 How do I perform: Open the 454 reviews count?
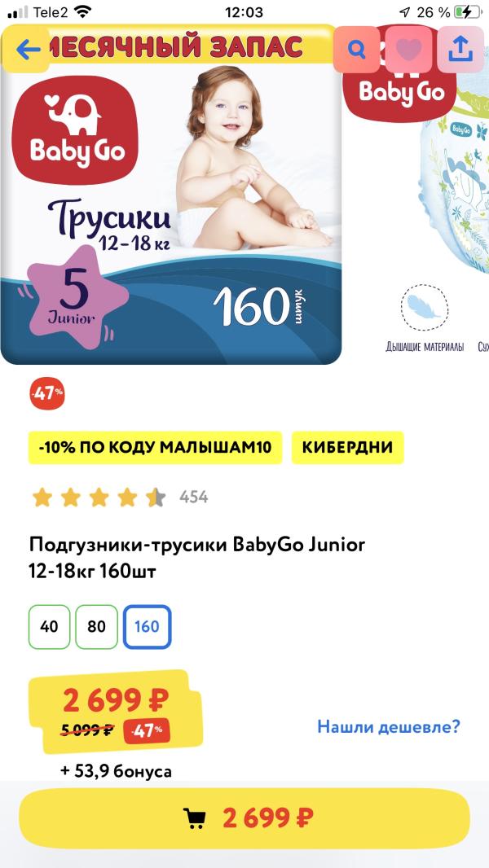coord(193,498)
